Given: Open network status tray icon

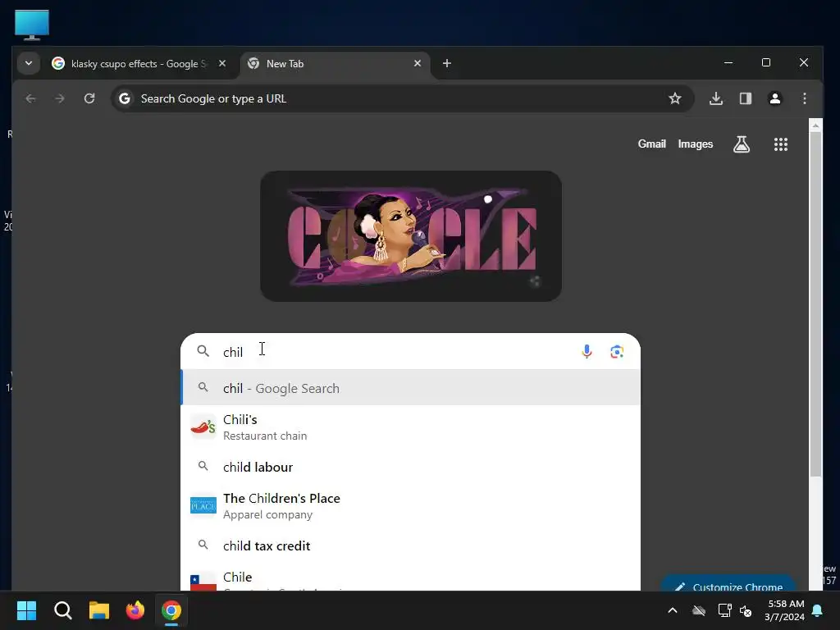Looking at the screenshot, I should (x=724, y=610).
